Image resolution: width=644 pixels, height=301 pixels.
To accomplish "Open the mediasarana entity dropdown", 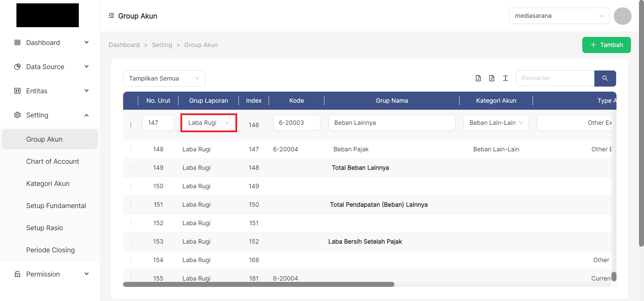I will click(559, 16).
